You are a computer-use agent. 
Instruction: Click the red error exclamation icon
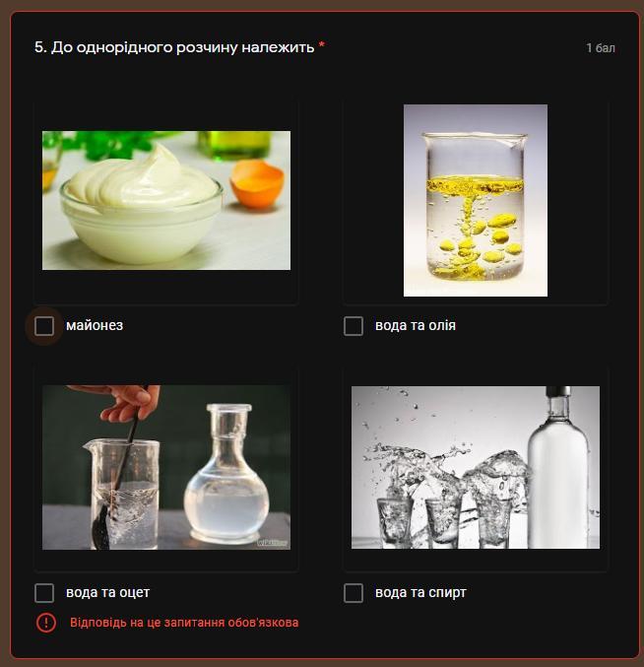tap(46, 623)
